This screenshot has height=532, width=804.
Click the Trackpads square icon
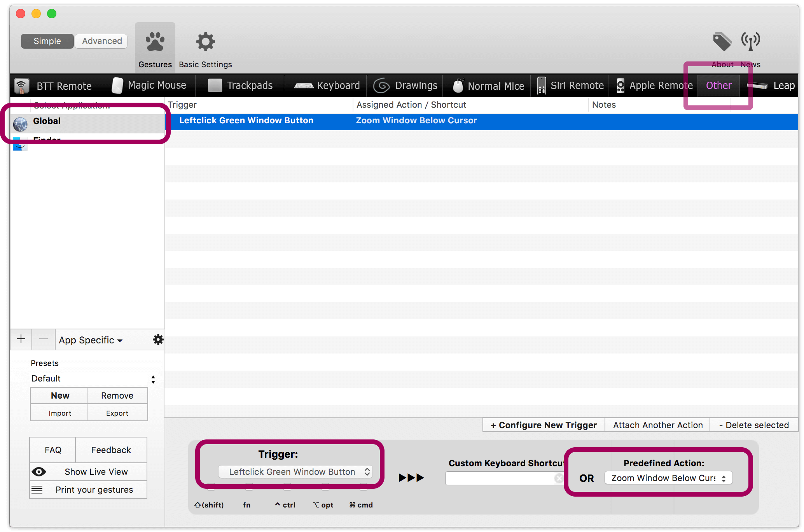(215, 86)
